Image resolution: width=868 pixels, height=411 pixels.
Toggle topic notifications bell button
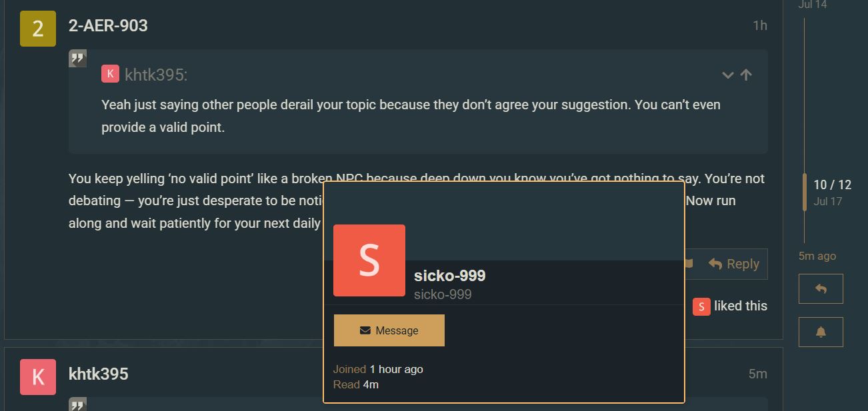click(x=821, y=332)
